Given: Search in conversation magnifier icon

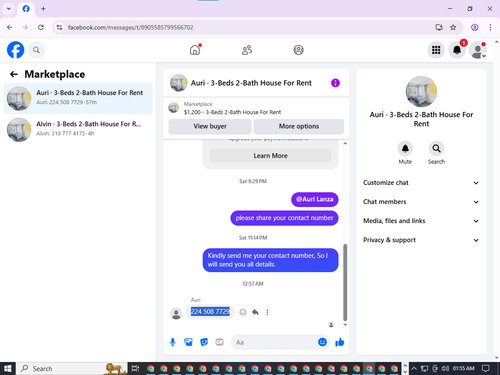Looking at the screenshot, I should [x=436, y=149].
